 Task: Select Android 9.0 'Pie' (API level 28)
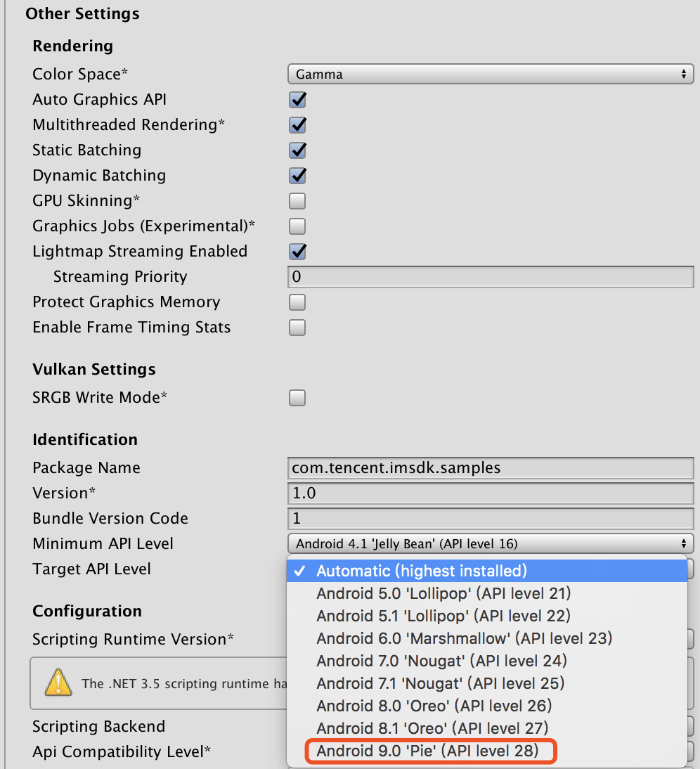click(427, 751)
